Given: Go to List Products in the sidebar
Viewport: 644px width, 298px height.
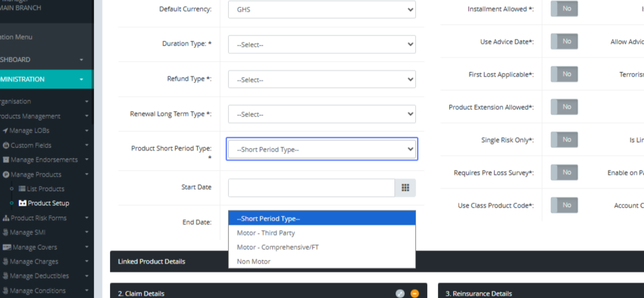Looking at the screenshot, I should coord(45,189).
